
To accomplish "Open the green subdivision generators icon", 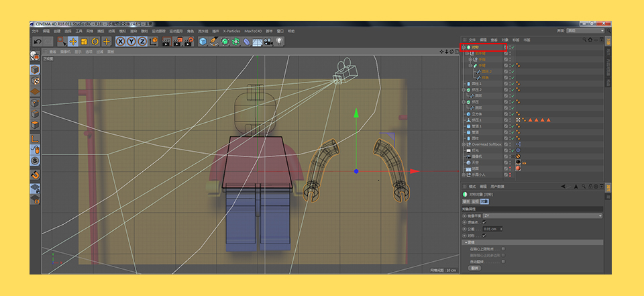I will tap(225, 42).
